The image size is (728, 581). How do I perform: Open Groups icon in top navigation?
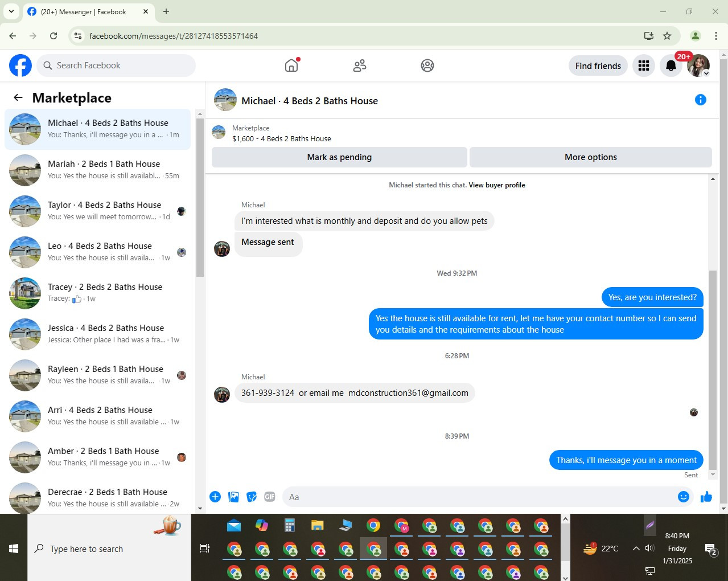(x=427, y=66)
